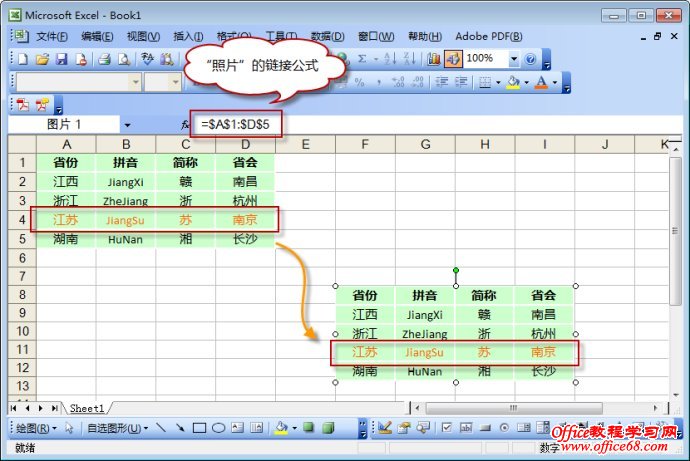The image size is (690, 461).
Task: Open the 自选图形(U) AutoShapes menu
Action: pos(117,428)
